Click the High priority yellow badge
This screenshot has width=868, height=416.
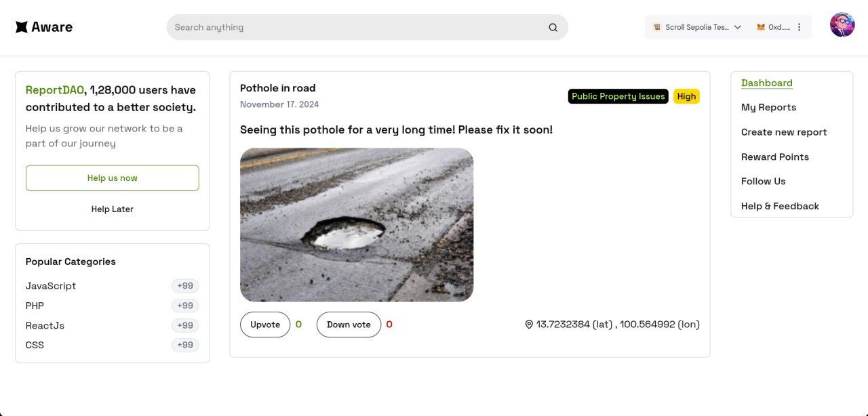coord(686,96)
